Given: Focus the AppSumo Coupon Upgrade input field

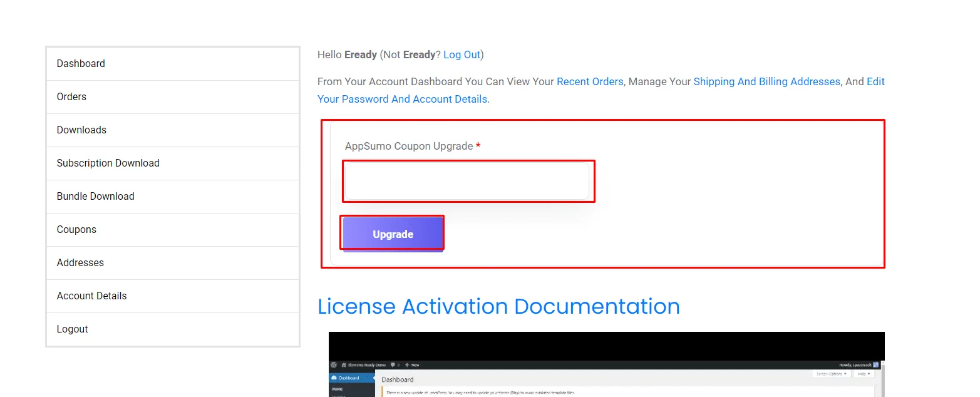Looking at the screenshot, I should pos(467,182).
